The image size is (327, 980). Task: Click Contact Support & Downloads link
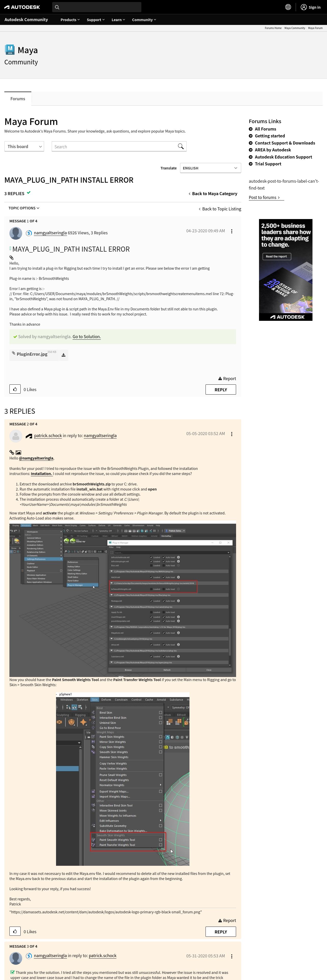click(x=285, y=143)
